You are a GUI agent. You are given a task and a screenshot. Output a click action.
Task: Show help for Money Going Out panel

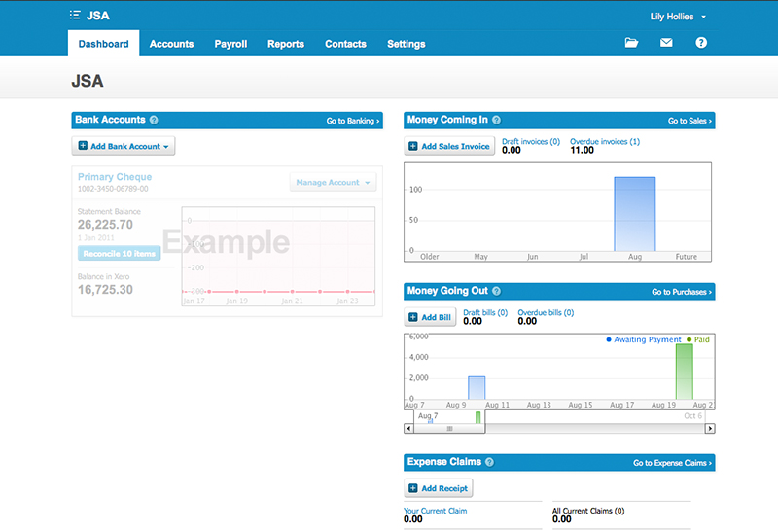point(496,291)
